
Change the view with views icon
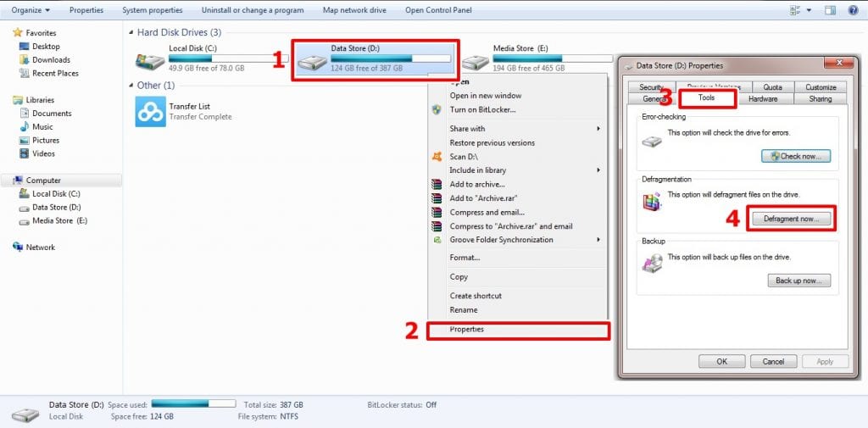pyautogui.click(x=796, y=10)
